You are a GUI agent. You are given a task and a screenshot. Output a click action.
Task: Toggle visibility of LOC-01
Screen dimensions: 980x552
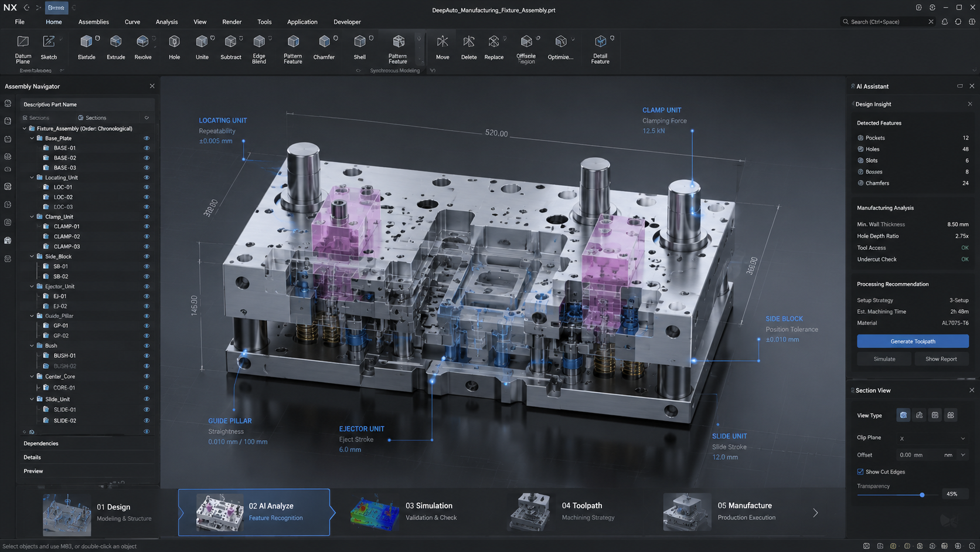(147, 187)
